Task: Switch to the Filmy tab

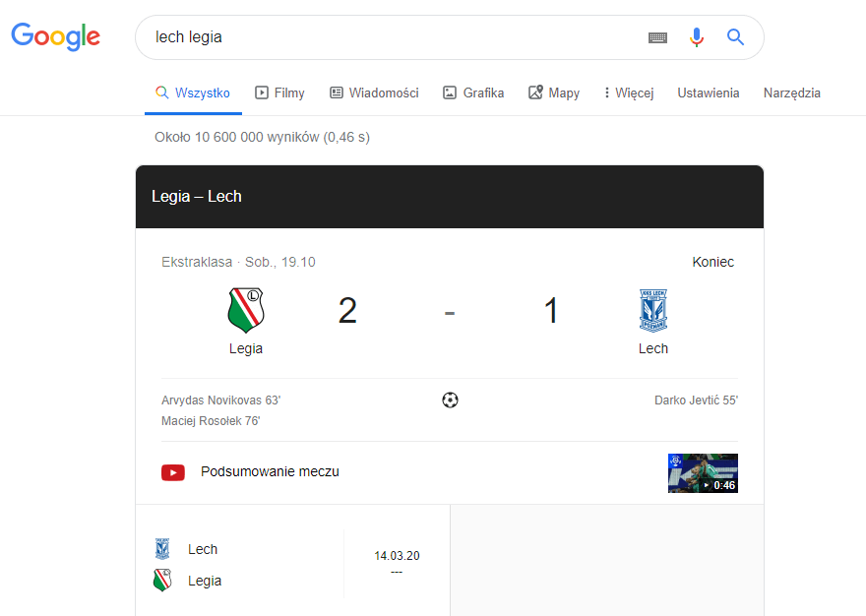Action: pyautogui.click(x=280, y=93)
